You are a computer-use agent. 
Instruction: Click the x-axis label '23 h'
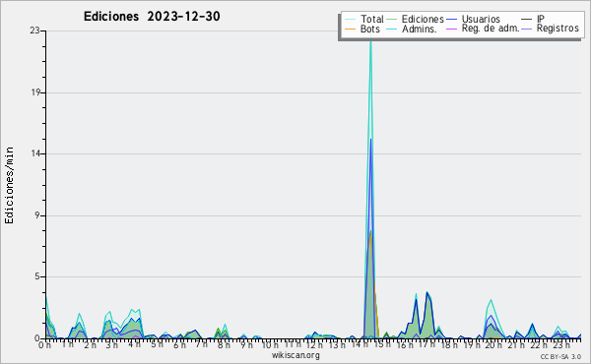point(561,345)
